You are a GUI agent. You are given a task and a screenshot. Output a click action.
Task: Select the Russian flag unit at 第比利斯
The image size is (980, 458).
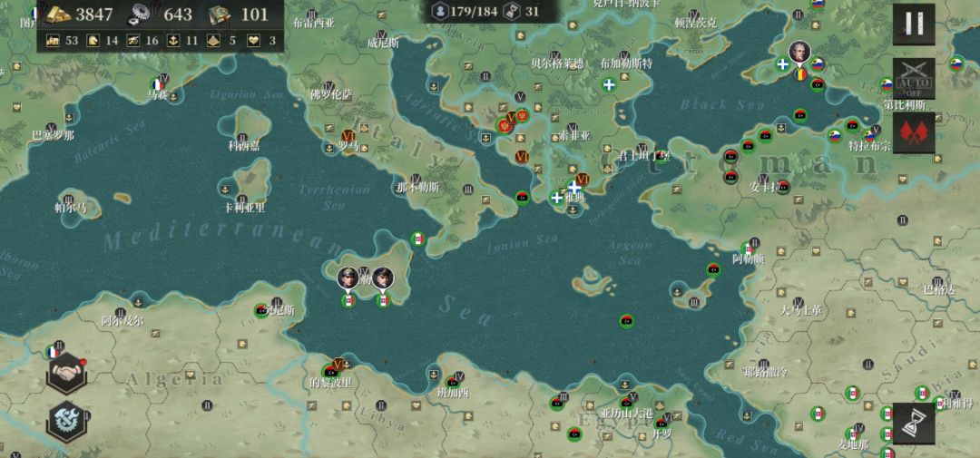[x=887, y=84]
